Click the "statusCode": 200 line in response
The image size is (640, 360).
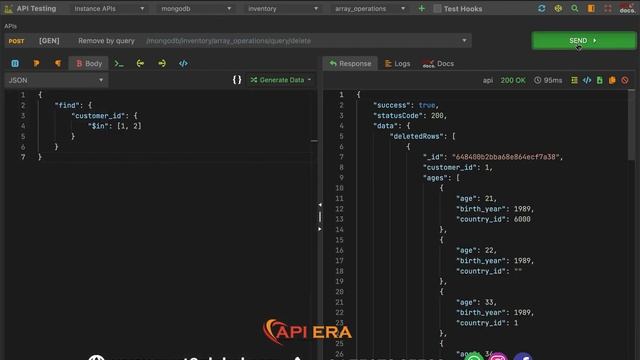tap(410, 116)
